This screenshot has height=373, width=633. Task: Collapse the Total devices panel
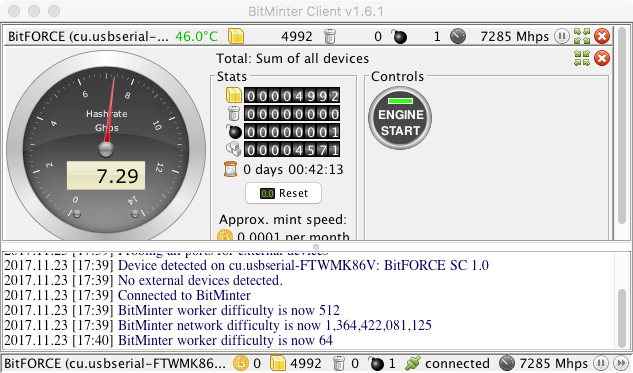582,58
